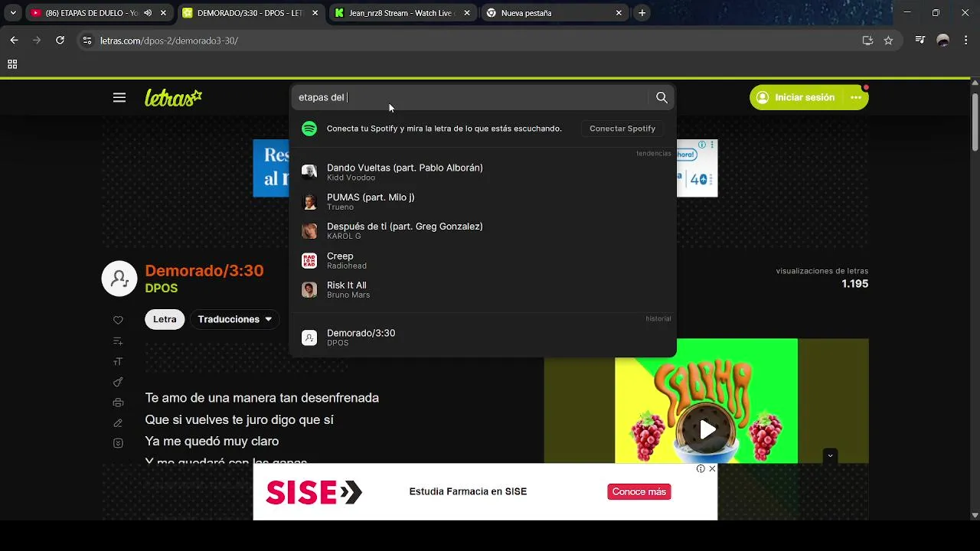980x551 pixels.
Task: Switch to the ETAPAS DE DUELO YouTube tab
Action: (92, 13)
